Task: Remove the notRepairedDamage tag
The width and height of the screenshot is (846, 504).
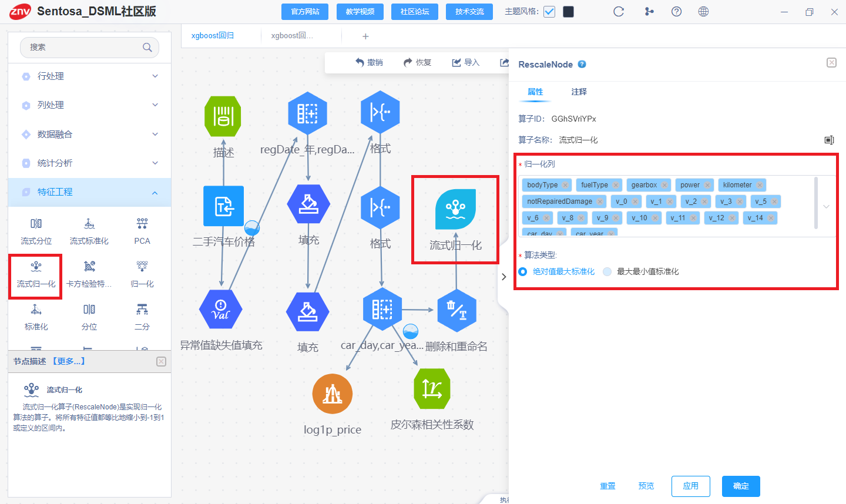Action: [600, 201]
